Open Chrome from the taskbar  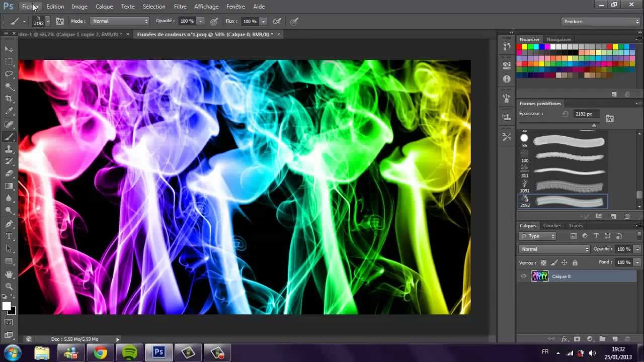100,353
